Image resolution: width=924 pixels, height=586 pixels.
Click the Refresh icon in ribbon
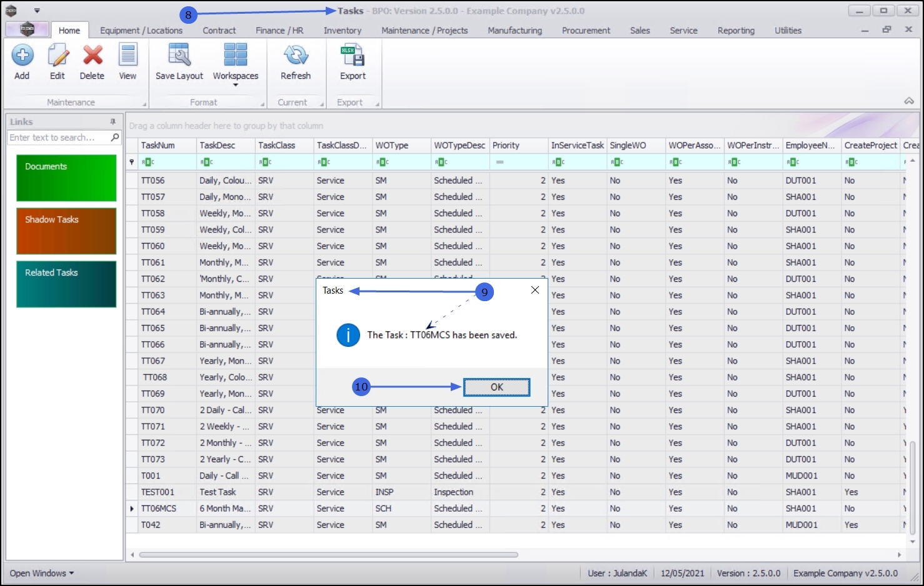coord(296,56)
